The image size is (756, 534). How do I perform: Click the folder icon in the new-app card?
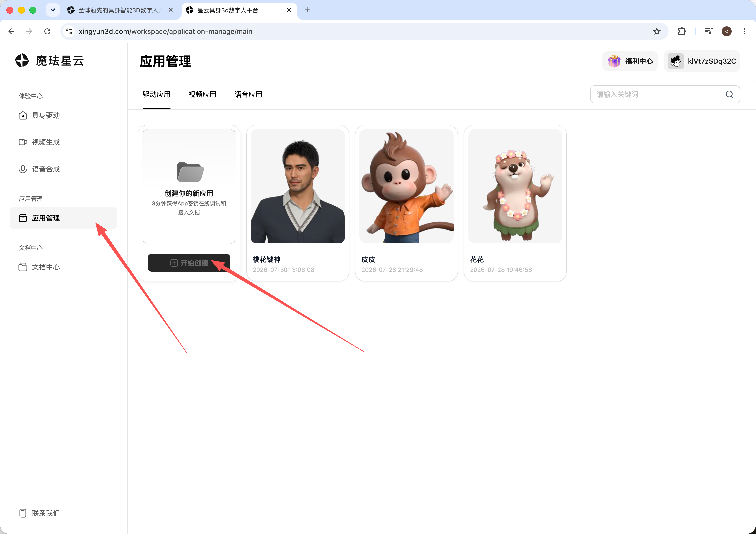tap(190, 172)
